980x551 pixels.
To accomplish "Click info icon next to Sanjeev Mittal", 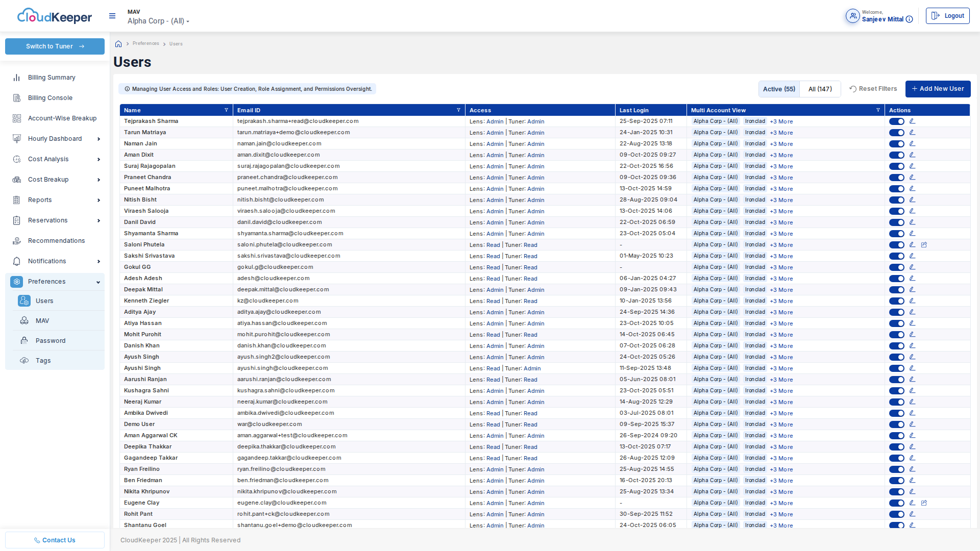I will [x=909, y=19].
